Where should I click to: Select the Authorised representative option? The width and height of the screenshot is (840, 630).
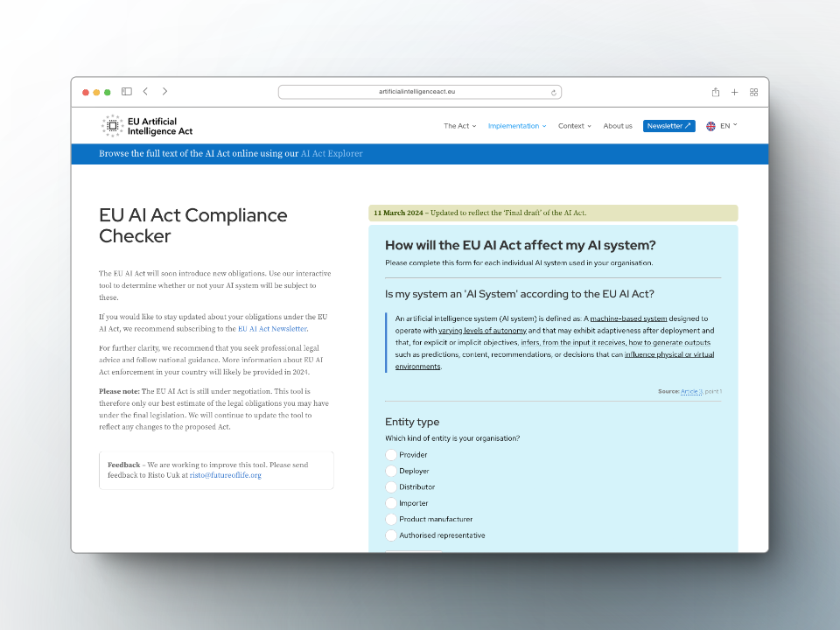click(x=391, y=535)
